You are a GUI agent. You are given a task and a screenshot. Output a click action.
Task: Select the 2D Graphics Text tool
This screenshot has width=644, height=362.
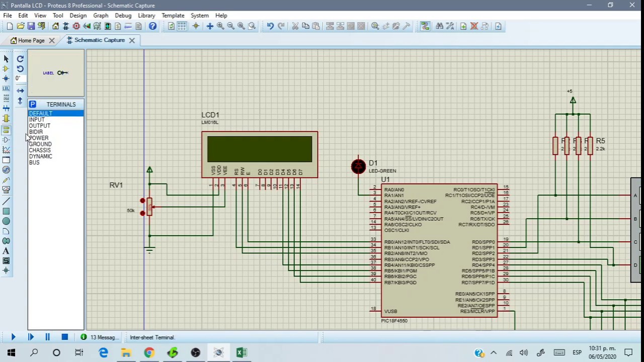(6, 251)
